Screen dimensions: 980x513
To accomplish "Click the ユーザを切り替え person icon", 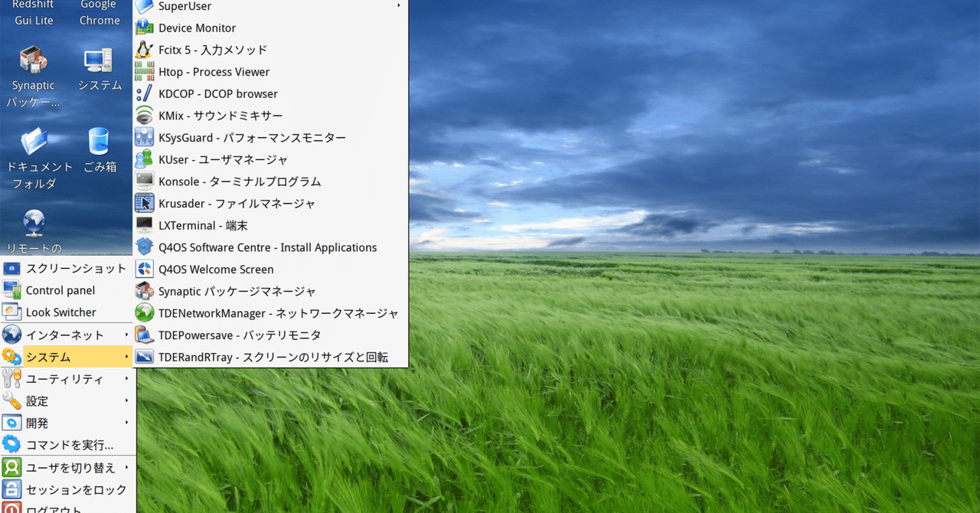I will [x=11, y=467].
